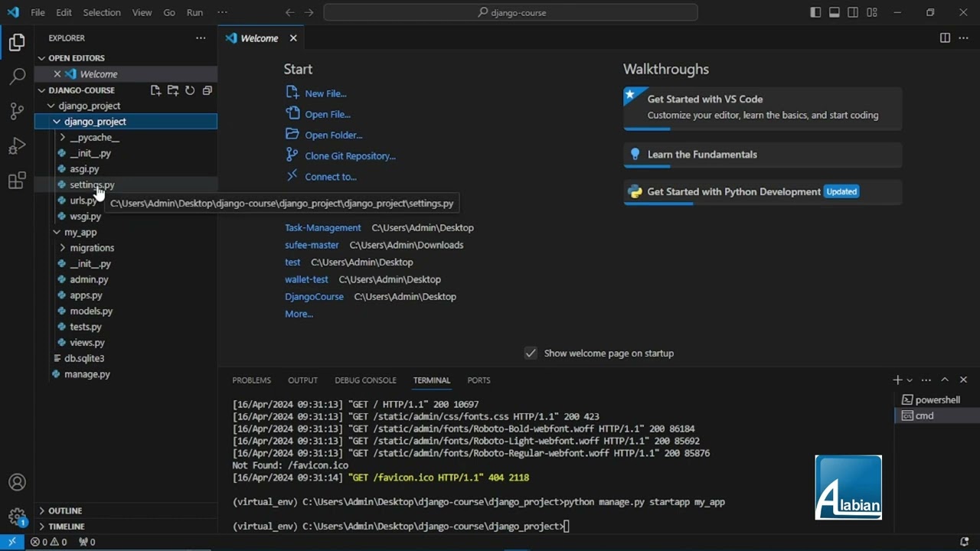Open the Manage gear icon
Viewport: 980px width, 551px height.
coord(17,517)
